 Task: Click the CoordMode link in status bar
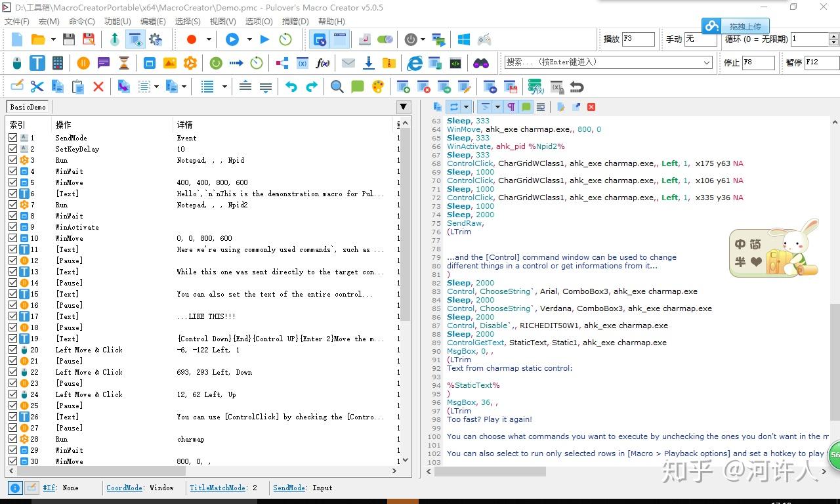point(122,488)
